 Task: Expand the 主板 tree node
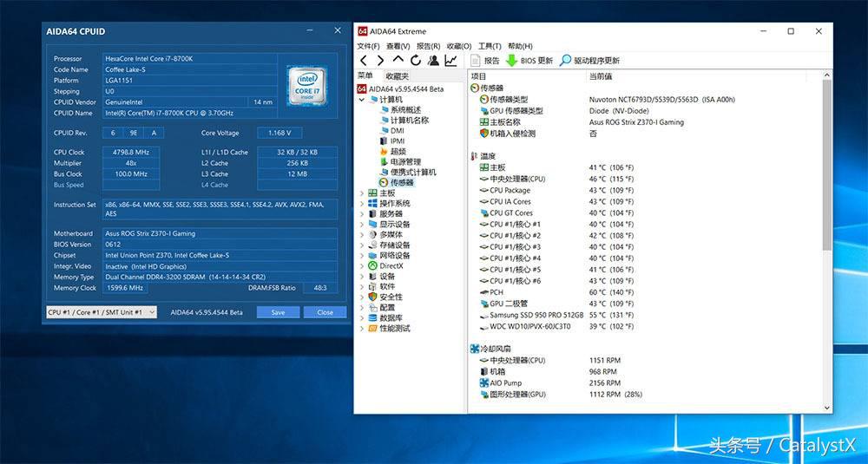point(362,193)
